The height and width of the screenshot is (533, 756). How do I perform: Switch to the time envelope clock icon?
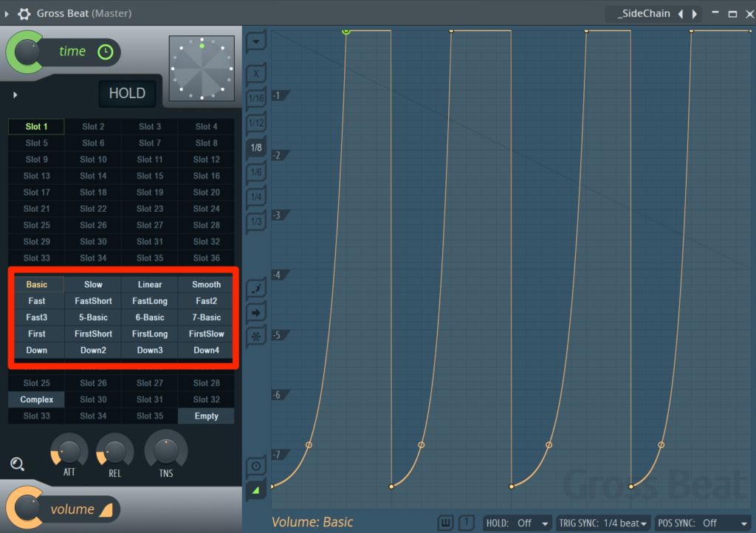[256, 466]
